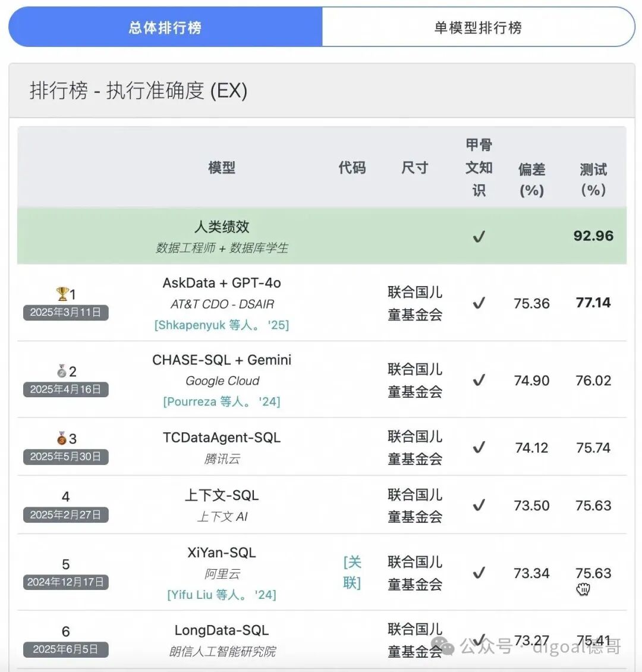Click the top test score 77.14
This screenshot has height=672, width=642.
[x=593, y=303]
